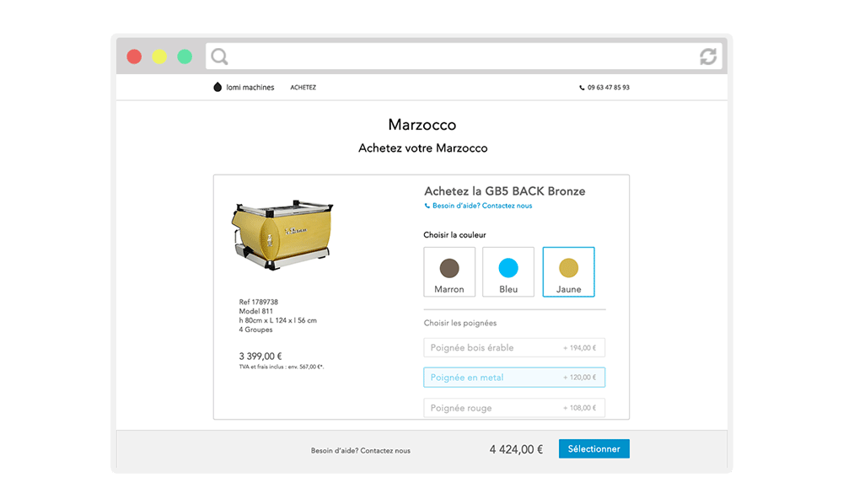Image resolution: width=843 pixels, height=504 pixels.
Task: Click the search magnifier icon in address bar
Action: tap(219, 56)
